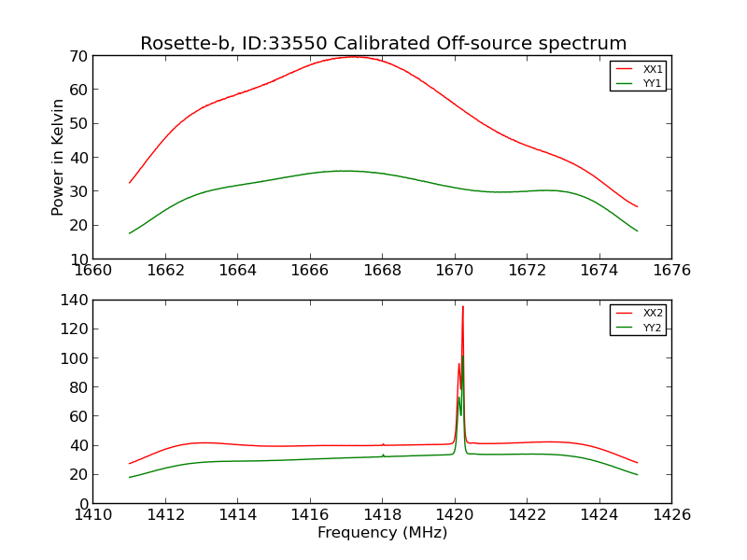
Task: Click the 1674 x-axis tick label
Action: click(x=599, y=271)
